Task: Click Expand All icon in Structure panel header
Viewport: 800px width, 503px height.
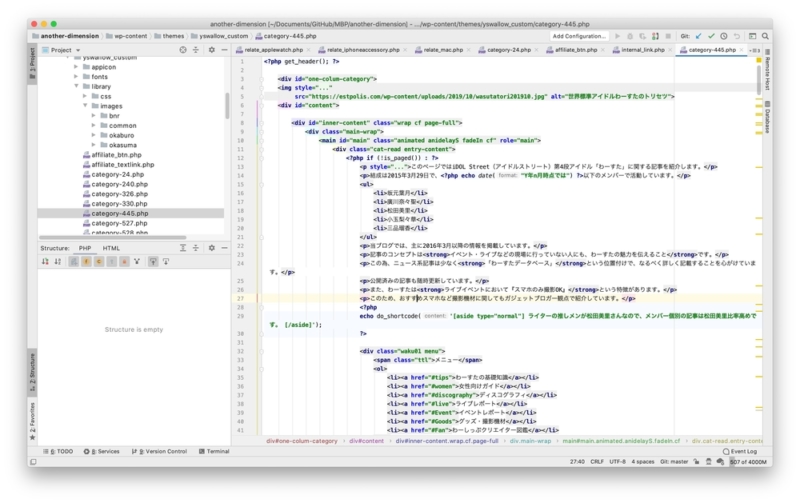Action: tap(183, 248)
